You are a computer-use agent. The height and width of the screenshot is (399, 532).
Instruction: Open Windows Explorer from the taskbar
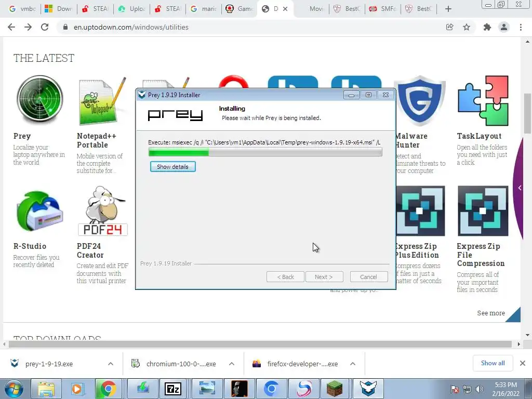[46, 389]
